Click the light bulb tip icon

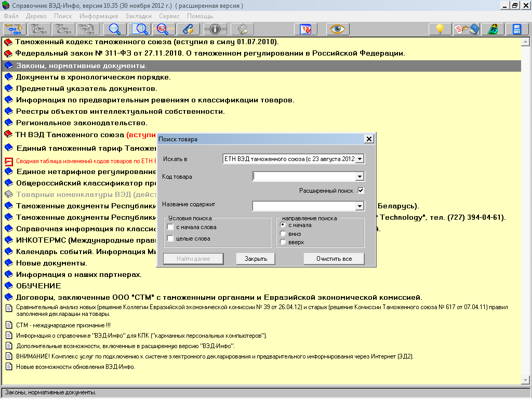click(440, 29)
